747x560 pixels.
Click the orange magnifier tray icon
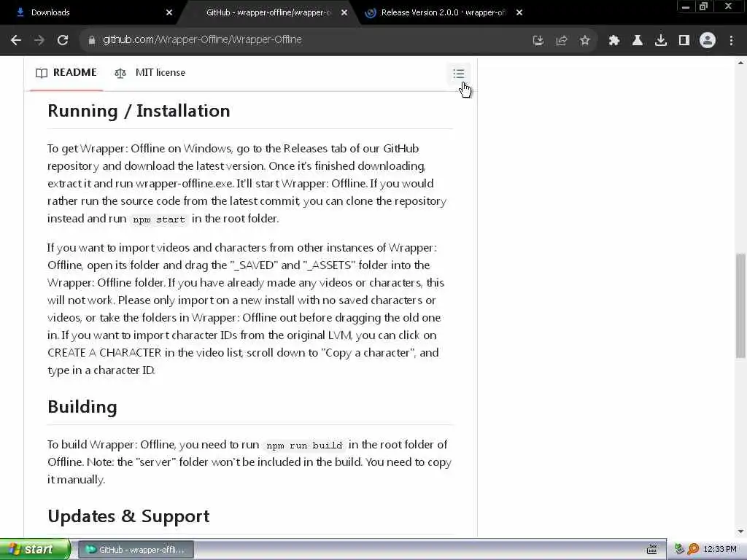693,550
